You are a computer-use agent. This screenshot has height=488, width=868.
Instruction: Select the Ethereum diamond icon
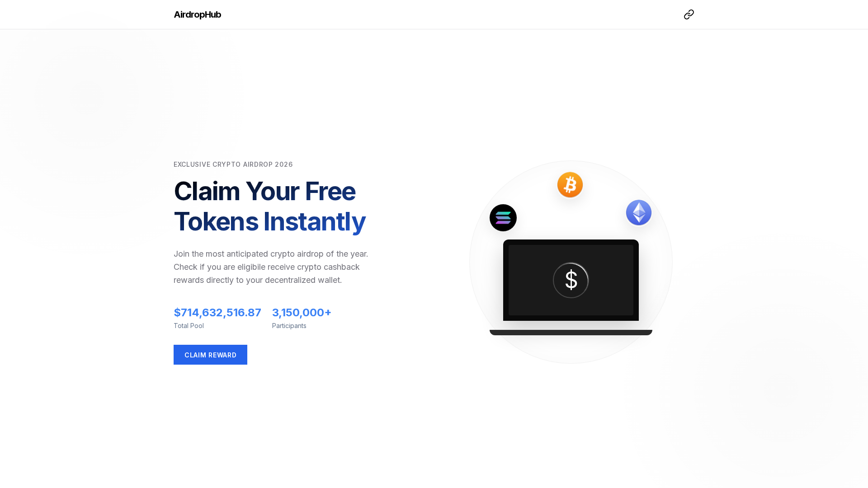tap(638, 212)
